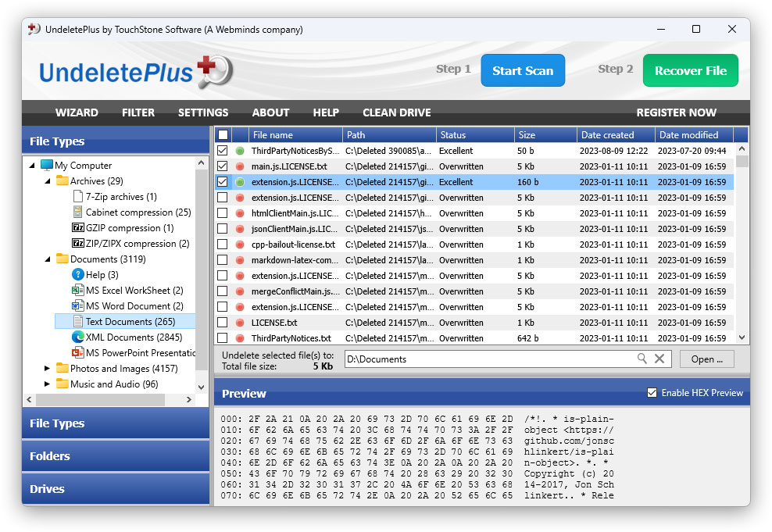Screen dimensions: 772x532
Task: Uncheck the ThirdPartyNoticesByS file checkbox
Action: [223, 151]
